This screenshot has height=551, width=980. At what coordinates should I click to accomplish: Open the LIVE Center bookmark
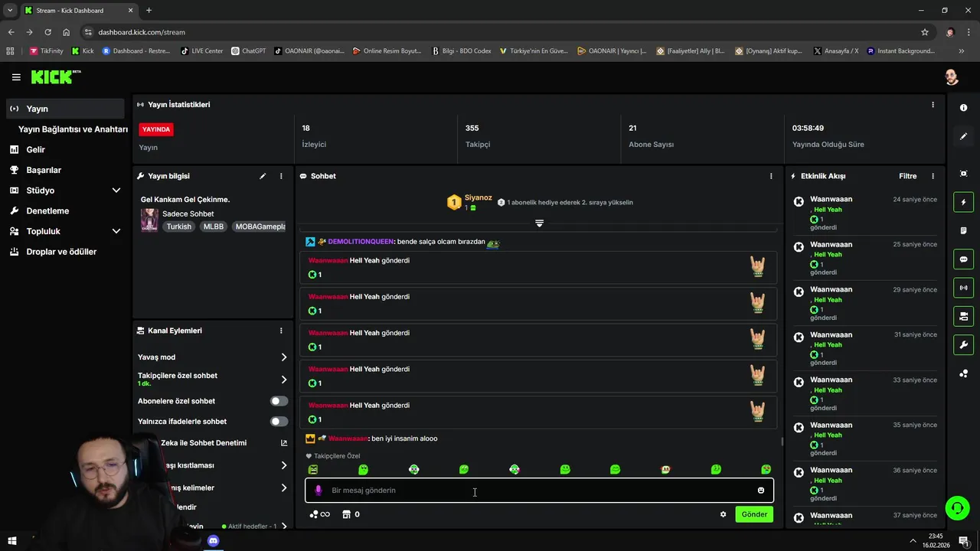tap(201, 51)
